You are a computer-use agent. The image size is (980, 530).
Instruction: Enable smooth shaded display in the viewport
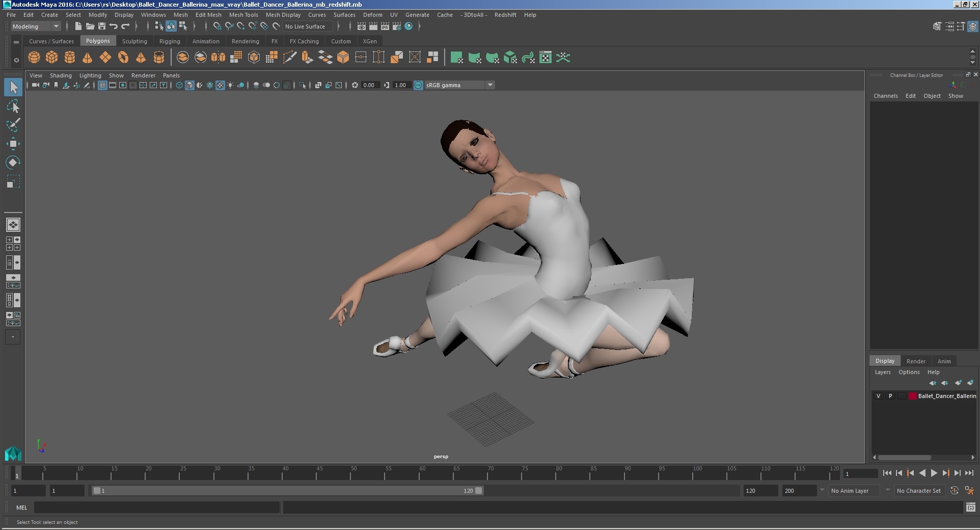click(189, 85)
